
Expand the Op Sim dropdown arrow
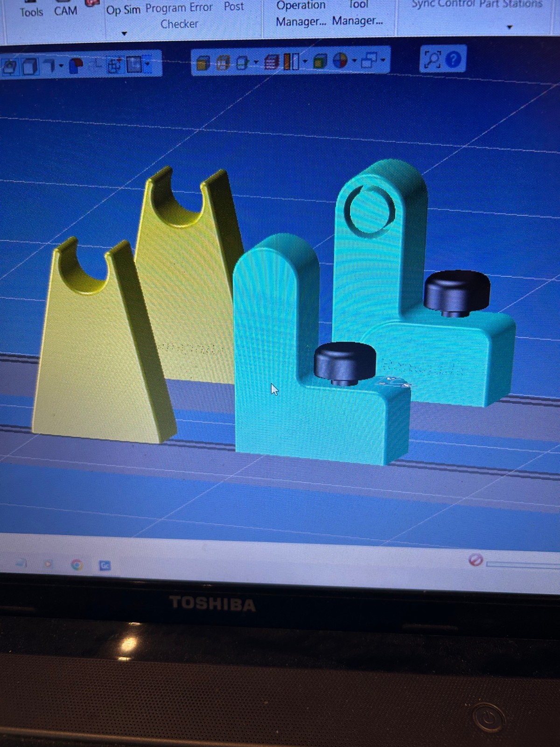point(124,34)
